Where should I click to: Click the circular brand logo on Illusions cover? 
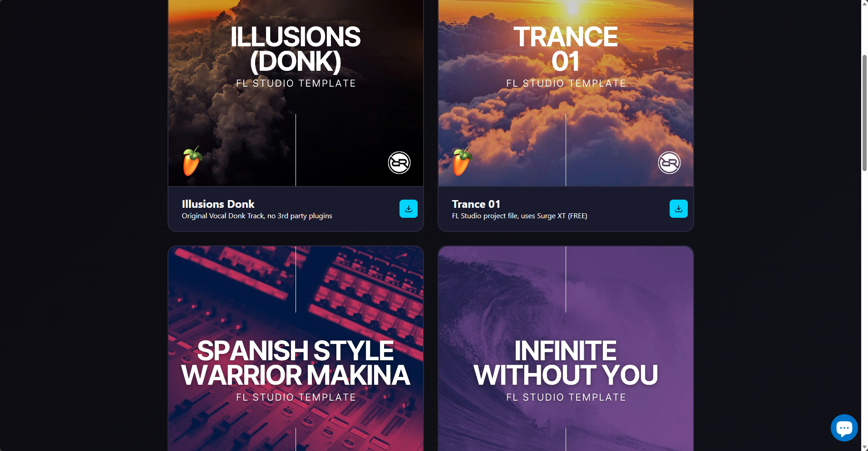[x=399, y=162]
